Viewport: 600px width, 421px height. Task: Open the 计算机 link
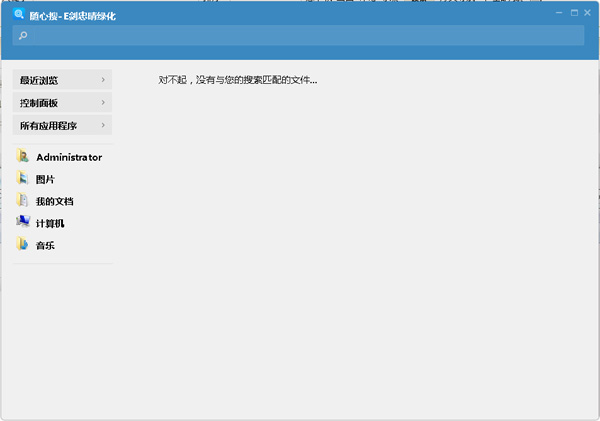pyautogui.click(x=50, y=223)
